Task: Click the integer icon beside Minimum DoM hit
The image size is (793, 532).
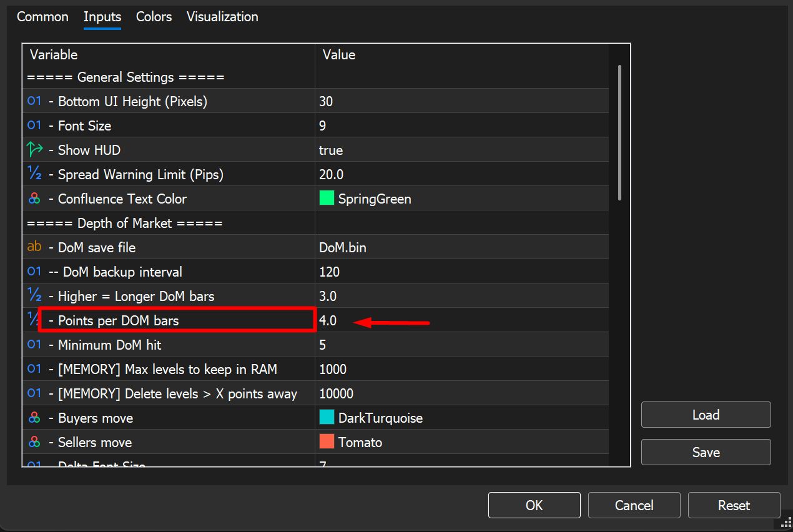Action: (x=34, y=345)
